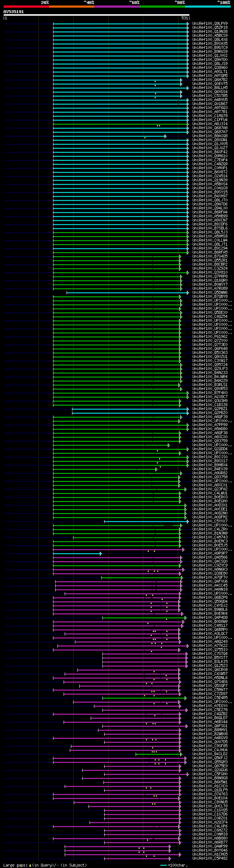Select hit label UniRef100_B8LLH5
The image size is (234, 868).
pyautogui.click(x=210, y=88)
